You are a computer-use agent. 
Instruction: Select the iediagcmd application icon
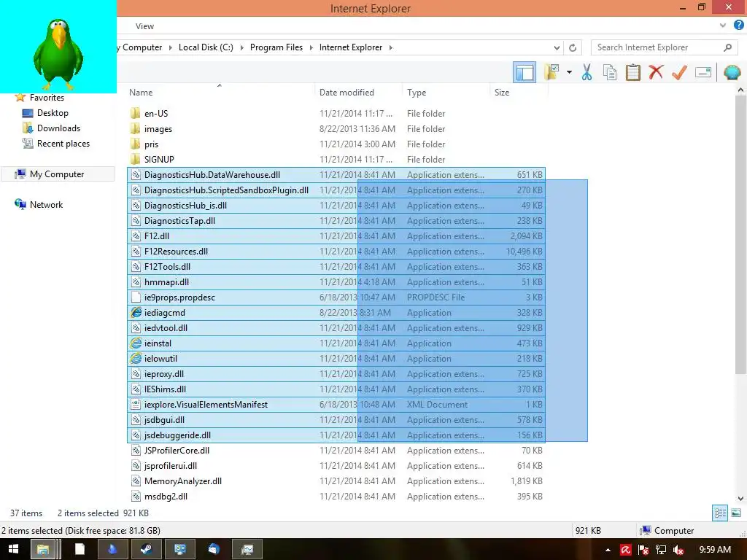[x=136, y=312]
